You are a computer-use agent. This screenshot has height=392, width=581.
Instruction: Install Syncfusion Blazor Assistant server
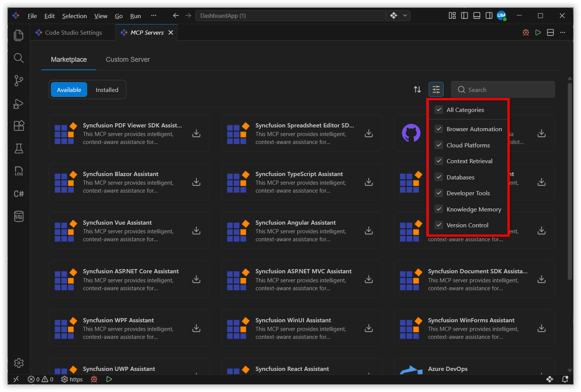point(197,182)
